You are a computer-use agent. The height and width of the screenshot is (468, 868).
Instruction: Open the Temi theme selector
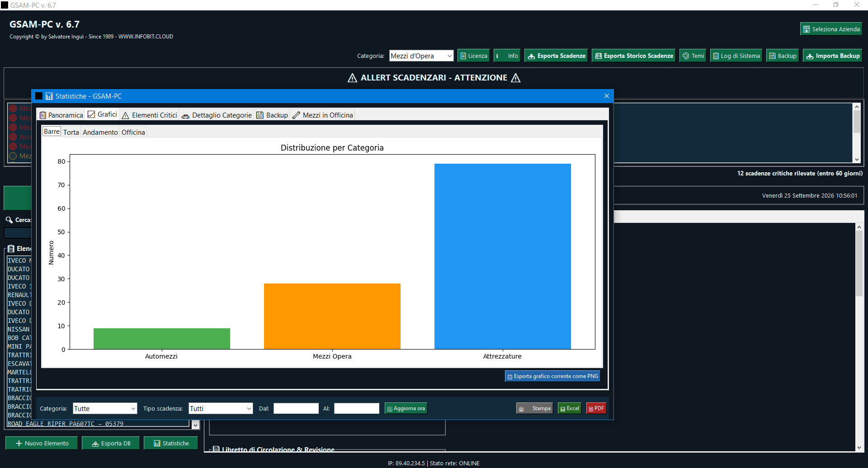click(x=693, y=56)
